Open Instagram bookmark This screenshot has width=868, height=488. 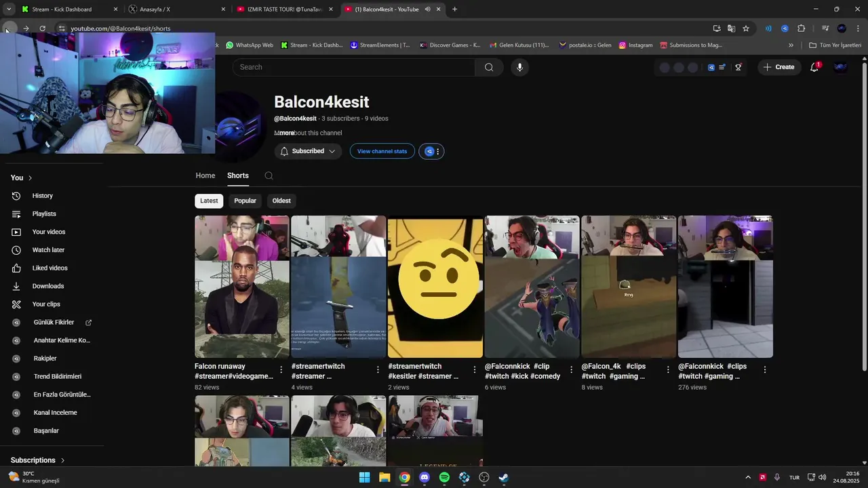[635, 45]
